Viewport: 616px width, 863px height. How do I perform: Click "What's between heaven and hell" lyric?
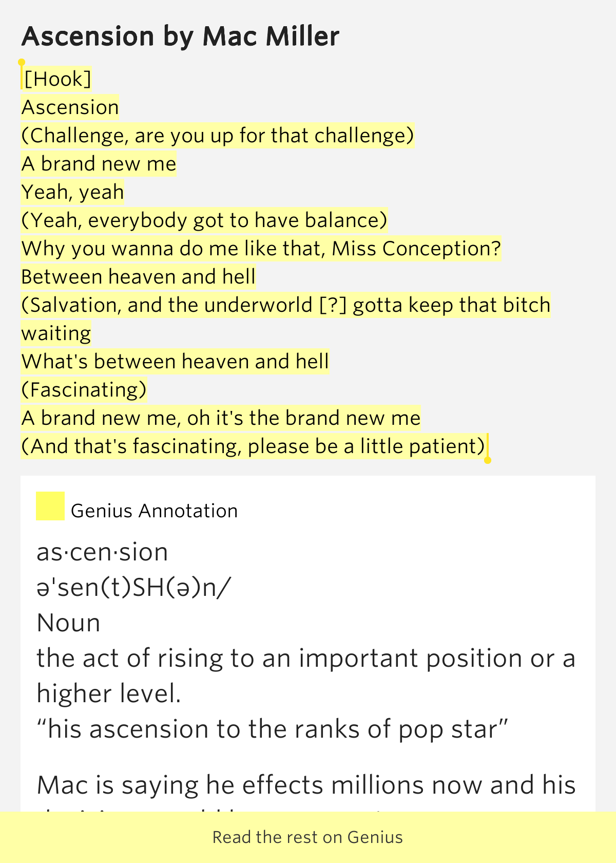(175, 362)
